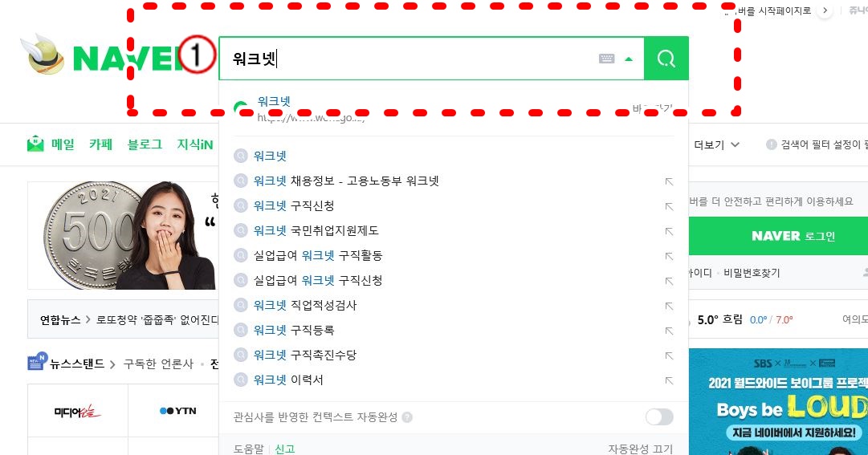
Task: Click the 메일 envelope icon
Action: point(35,144)
